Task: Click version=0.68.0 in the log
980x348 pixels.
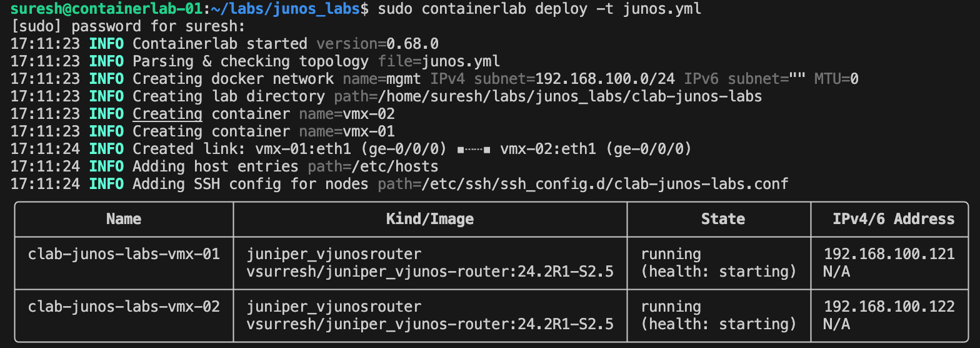Action: tap(377, 44)
